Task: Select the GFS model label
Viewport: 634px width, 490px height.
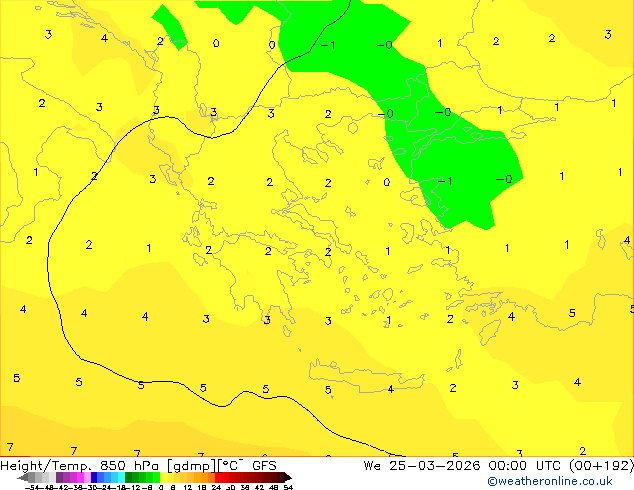Action: coord(264,466)
